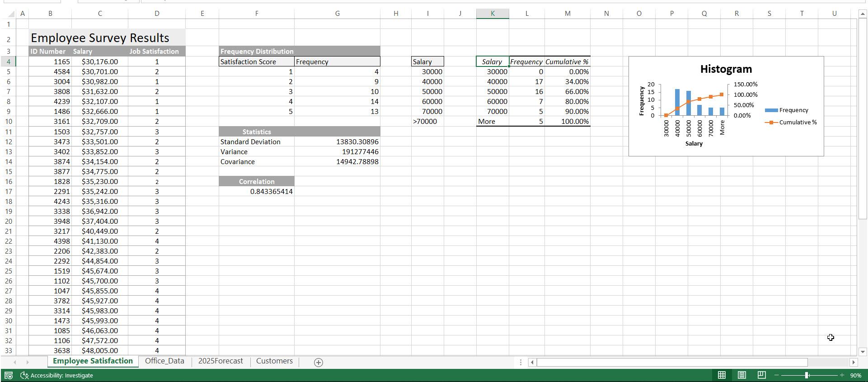Select the Histogram chart title
868x382 pixels.
726,69
